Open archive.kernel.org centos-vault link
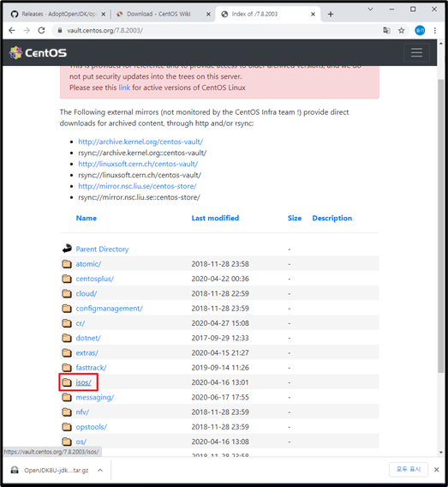Image resolution: width=448 pixels, height=487 pixels. coord(140,141)
